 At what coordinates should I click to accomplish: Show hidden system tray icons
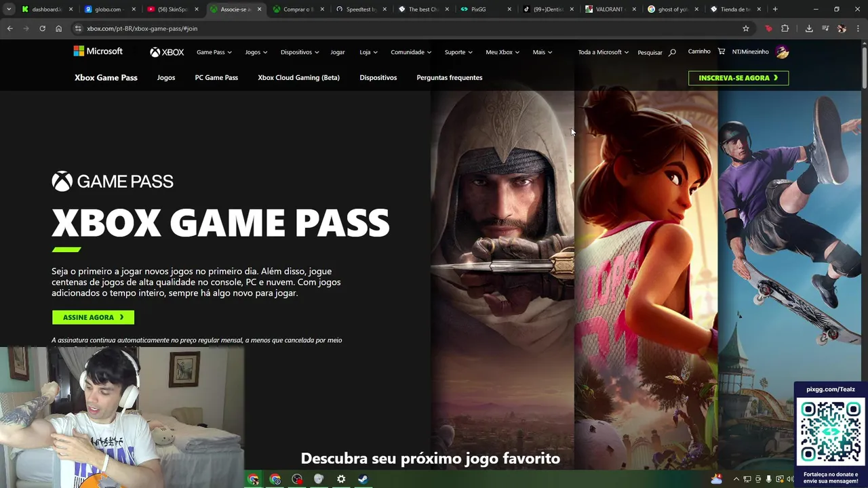(736, 479)
